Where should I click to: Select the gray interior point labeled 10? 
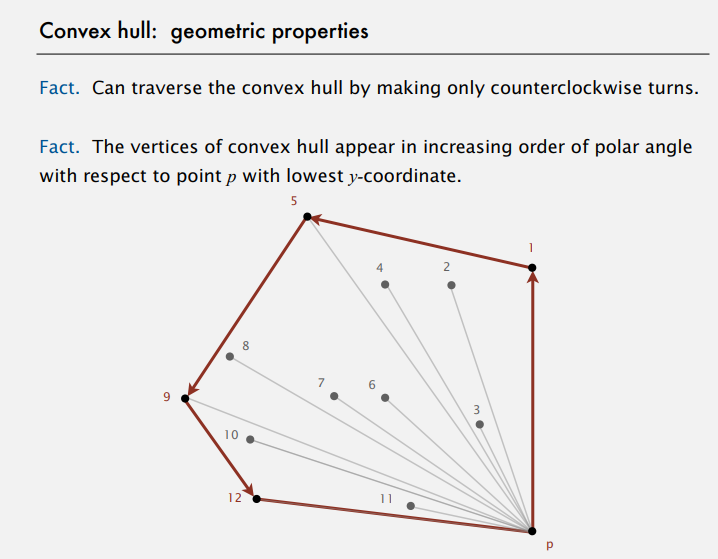pos(250,439)
